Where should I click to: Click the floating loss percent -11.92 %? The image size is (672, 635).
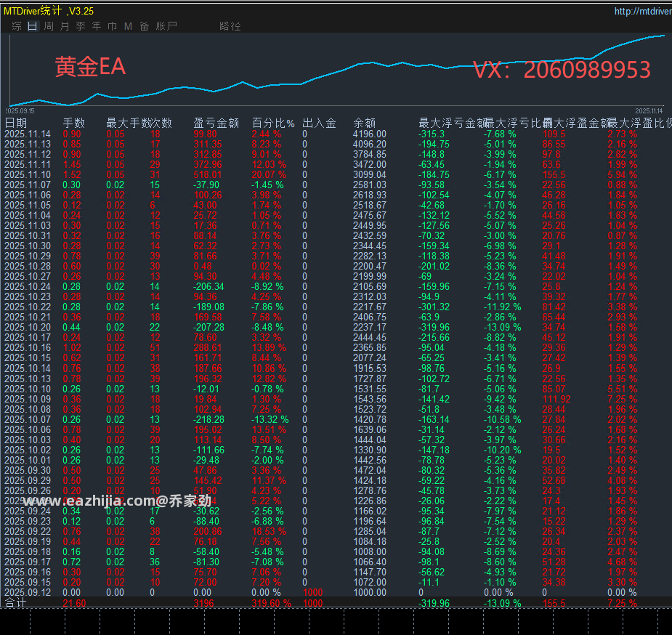pyautogui.click(x=502, y=307)
